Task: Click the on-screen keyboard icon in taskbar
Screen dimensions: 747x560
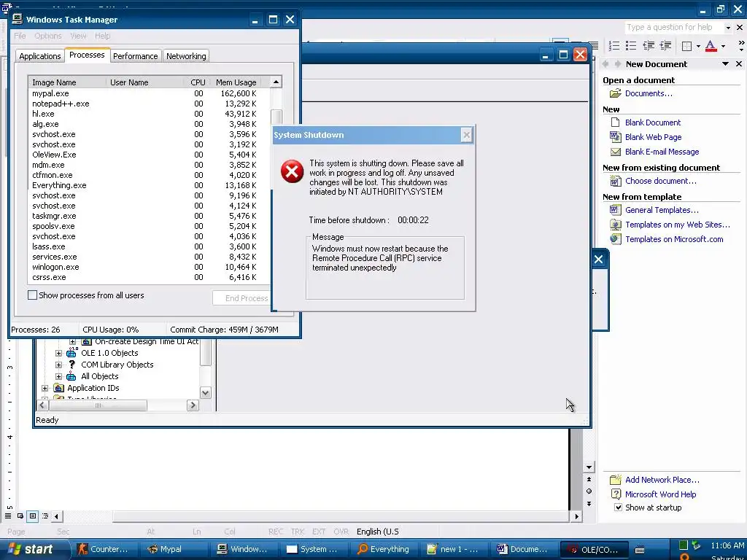Action: [640, 550]
